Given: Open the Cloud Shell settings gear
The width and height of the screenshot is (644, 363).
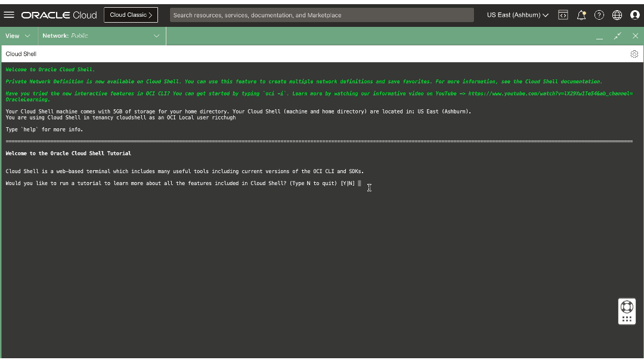Looking at the screenshot, I should 634,54.
